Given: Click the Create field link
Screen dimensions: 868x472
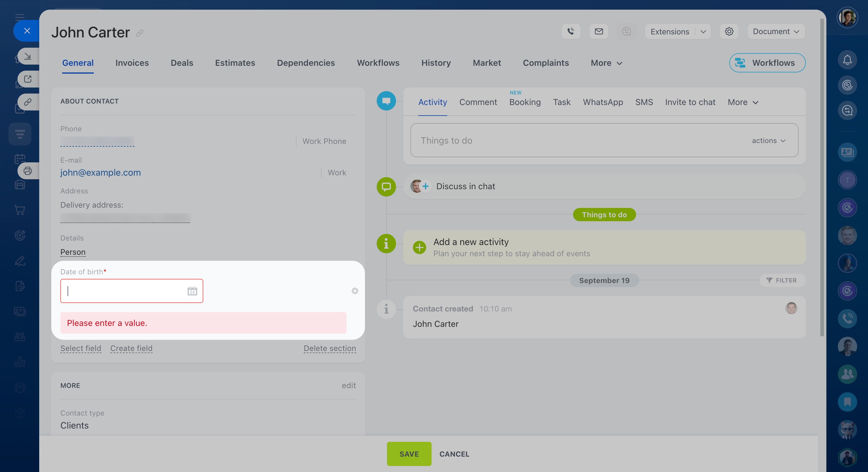Looking at the screenshot, I should pyautogui.click(x=131, y=348).
